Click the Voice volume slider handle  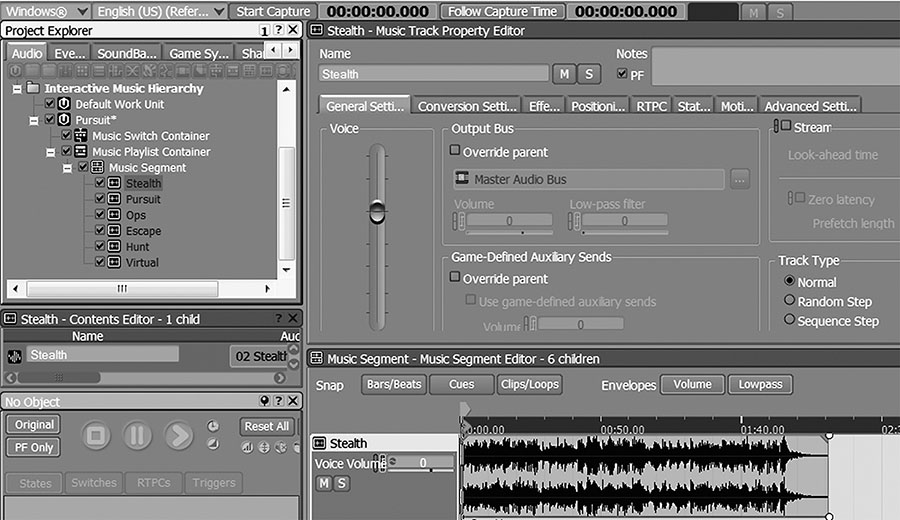point(377,212)
